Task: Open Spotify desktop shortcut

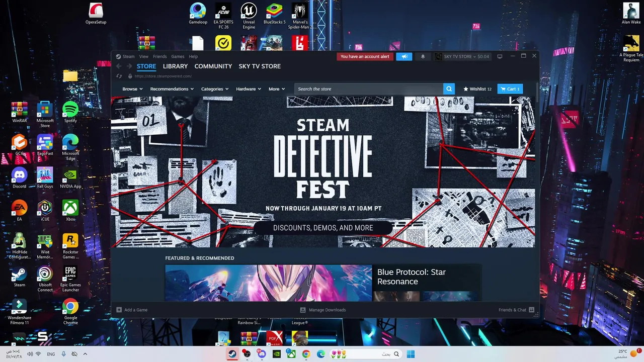Action: pyautogui.click(x=70, y=112)
